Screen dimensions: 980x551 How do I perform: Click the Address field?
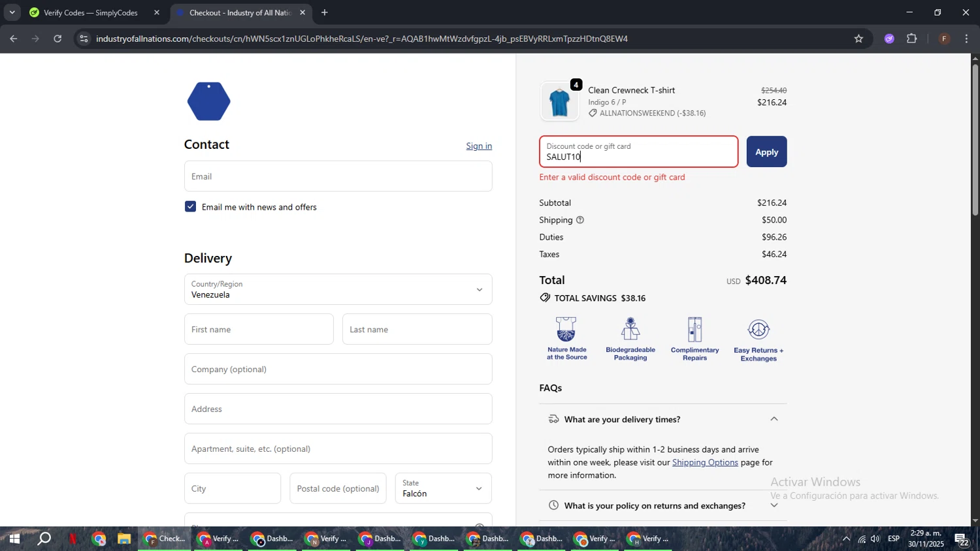338,409
